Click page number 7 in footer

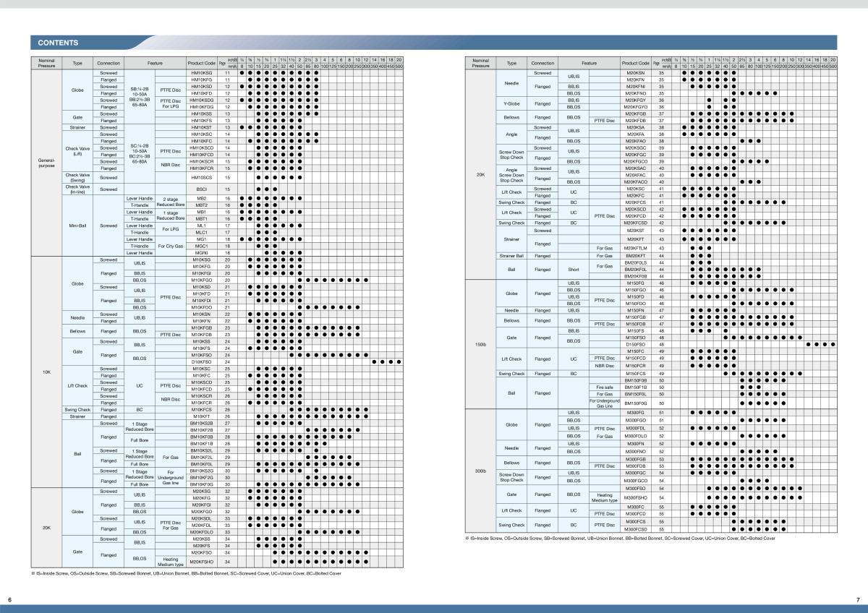coord(857,599)
